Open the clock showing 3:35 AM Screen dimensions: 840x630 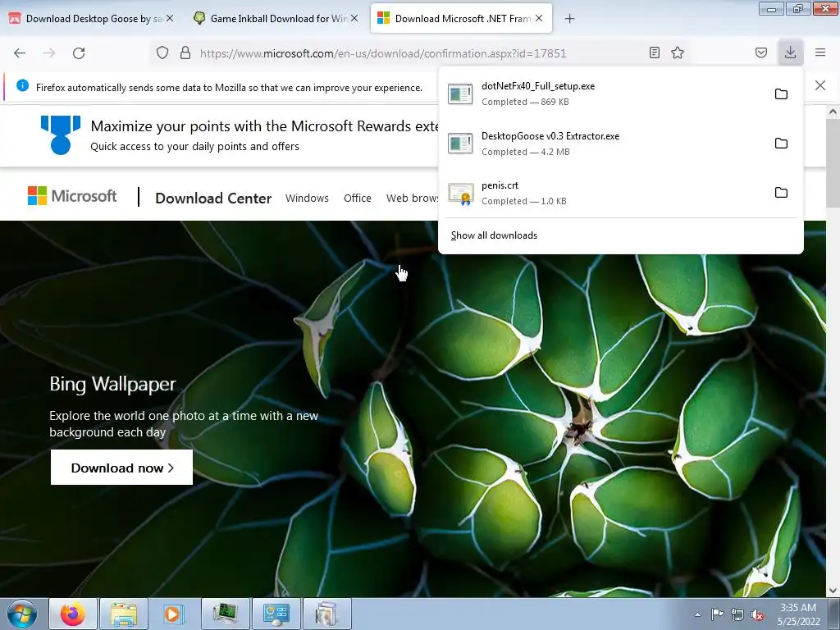click(x=798, y=614)
